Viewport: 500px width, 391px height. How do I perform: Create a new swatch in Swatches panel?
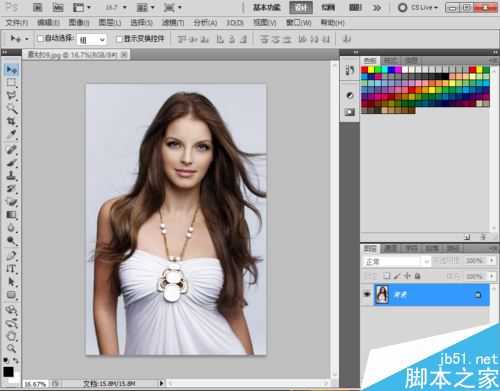click(x=467, y=237)
